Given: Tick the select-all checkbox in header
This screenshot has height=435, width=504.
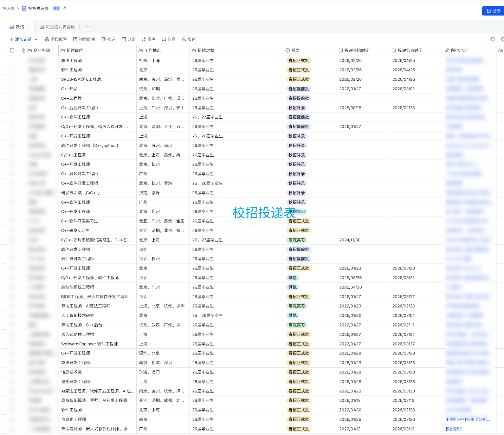Looking at the screenshot, I should coord(12,51).
